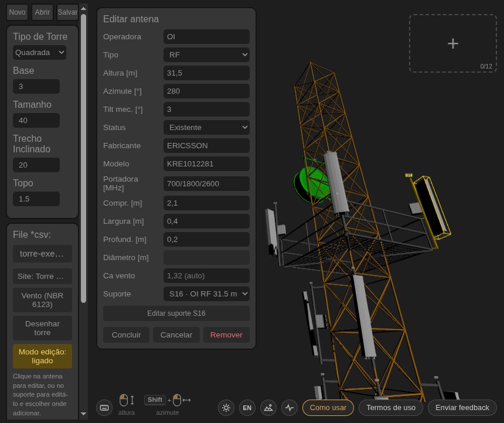
Task: Click the Novo button
Action: pyautogui.click(x=17, y=12)
